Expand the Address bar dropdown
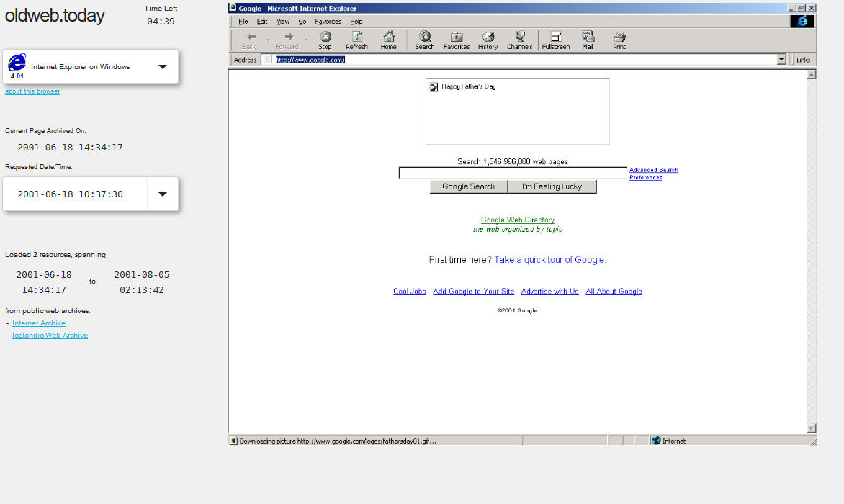The image size is (844, 504). click(781, 60)
